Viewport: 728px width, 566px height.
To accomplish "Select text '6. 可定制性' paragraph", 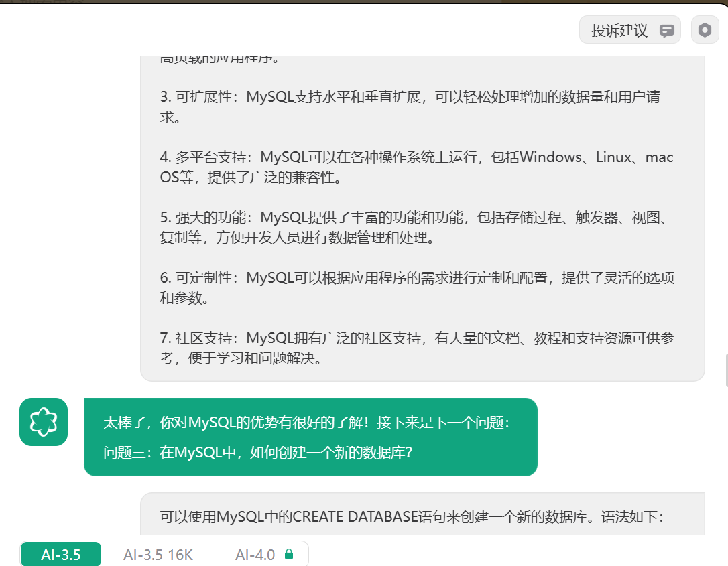I will (417, 287).
